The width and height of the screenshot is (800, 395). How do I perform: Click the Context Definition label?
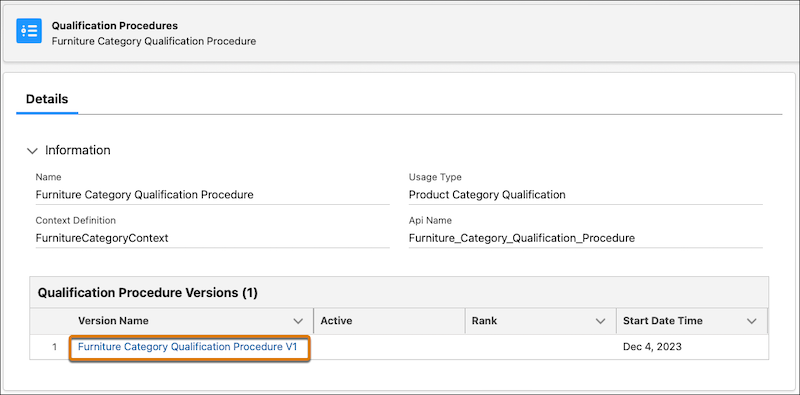(x=76, y=220)
